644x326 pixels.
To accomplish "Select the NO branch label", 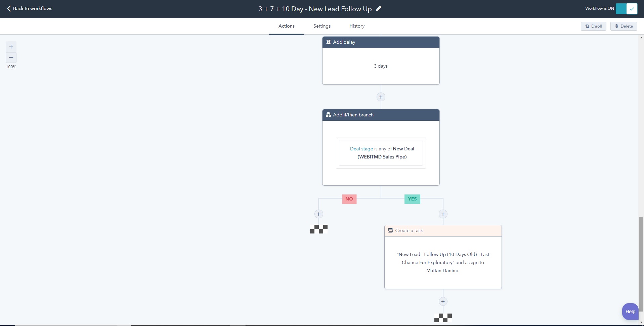I will 349,199.
